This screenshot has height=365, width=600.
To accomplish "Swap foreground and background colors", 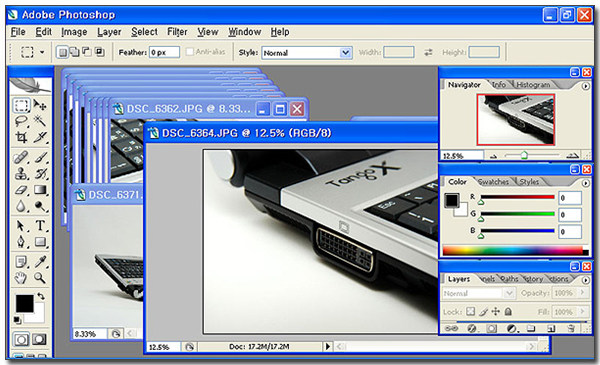I will [41, 296].
